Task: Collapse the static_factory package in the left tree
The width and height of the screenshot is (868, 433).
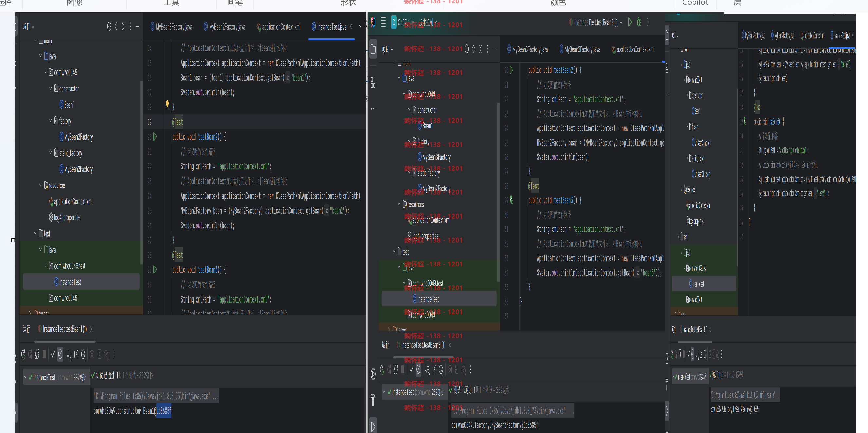Action: click(x=50, y=153)
